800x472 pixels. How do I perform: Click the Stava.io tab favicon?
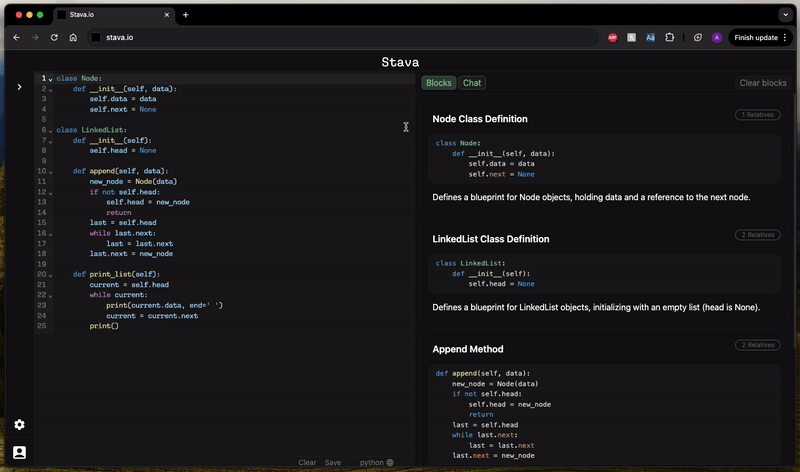[x=62, y=15]
